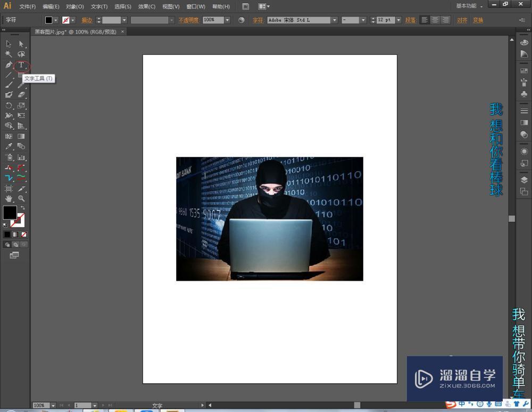Switch to solid Color fill mode
The height and width of the screenshot is (412, 532).
click(7, 234)
